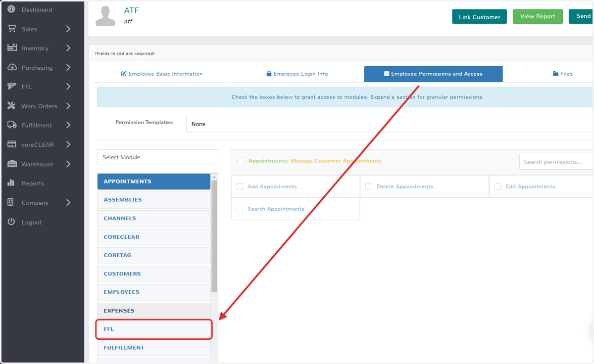Select the CHANNELS module

pos(154,218)
